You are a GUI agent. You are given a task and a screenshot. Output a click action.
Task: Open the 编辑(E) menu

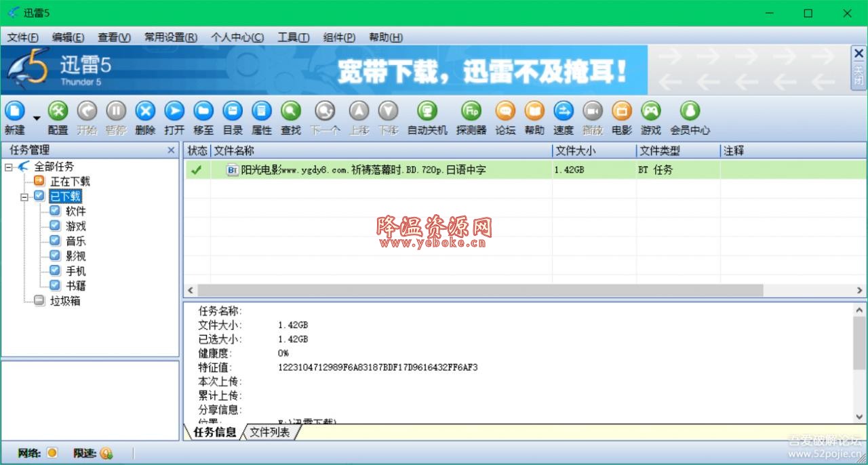68,37
